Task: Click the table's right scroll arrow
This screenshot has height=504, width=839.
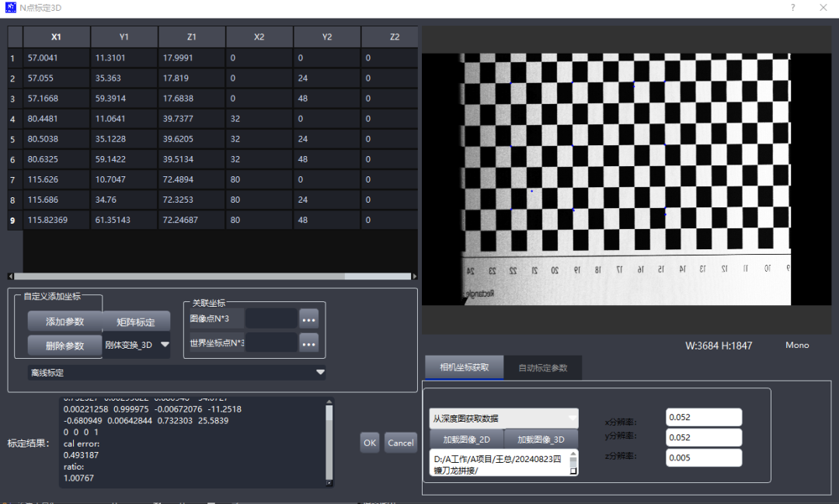Action: (x=414, y=276)
